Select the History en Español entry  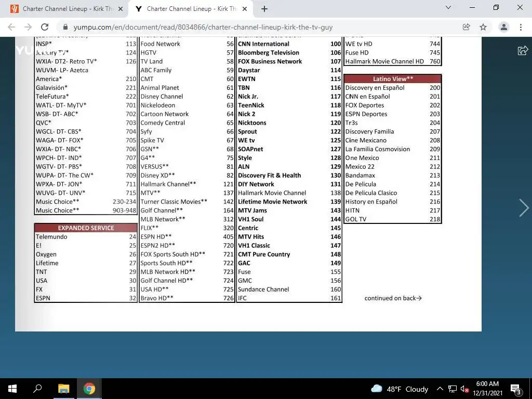pos(393,202)
